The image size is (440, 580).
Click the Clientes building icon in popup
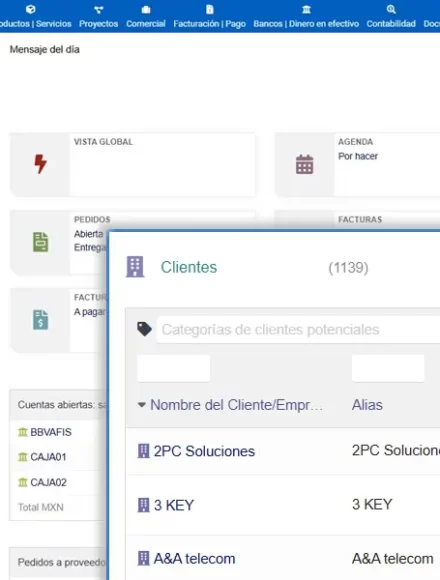pos(135,267)
